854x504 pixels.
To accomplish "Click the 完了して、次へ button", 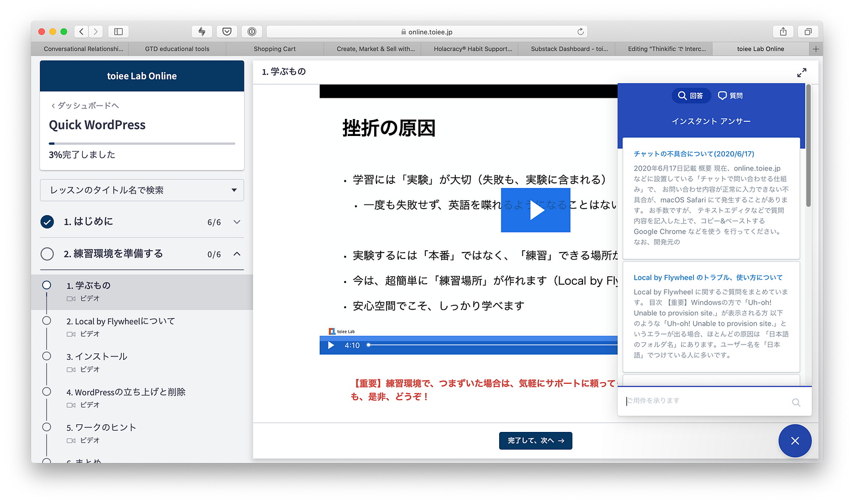I will (x=536, y=441).
